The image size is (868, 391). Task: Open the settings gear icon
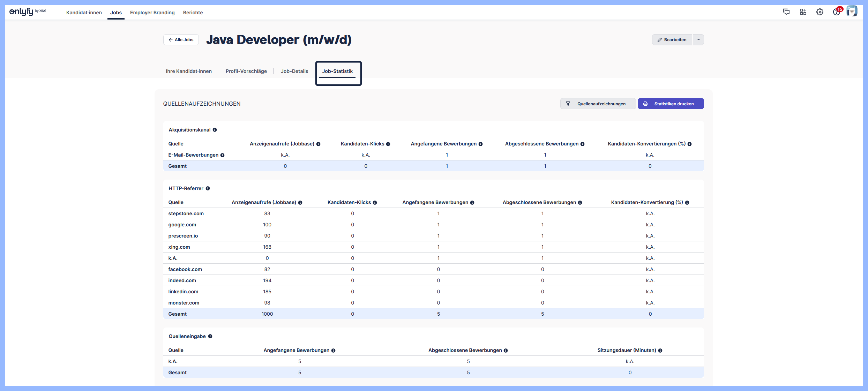(820, 12)
